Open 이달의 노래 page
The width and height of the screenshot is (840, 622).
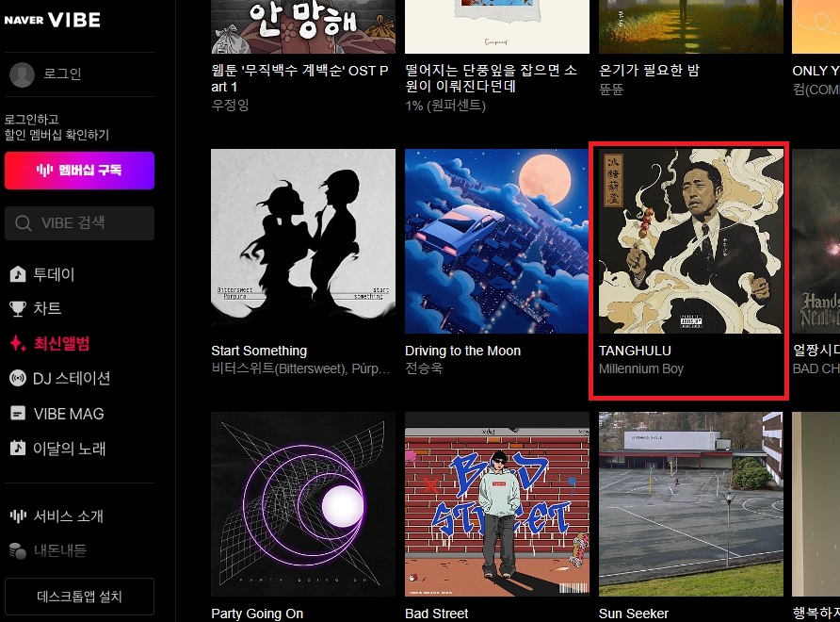click(69, 449)
